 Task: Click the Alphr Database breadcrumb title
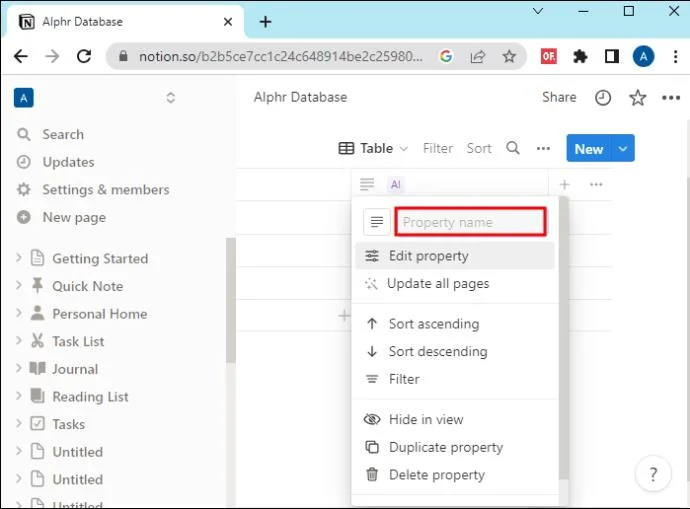point(300,97)
